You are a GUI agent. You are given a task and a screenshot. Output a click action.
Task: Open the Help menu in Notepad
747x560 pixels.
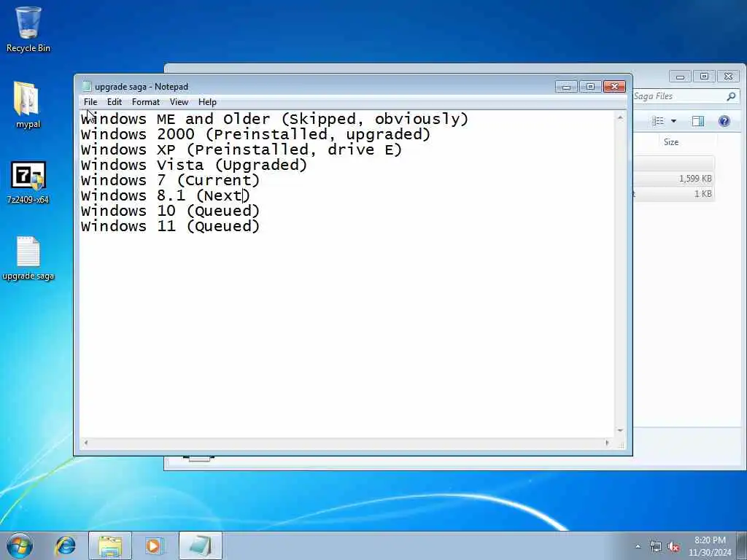[207, 102]
